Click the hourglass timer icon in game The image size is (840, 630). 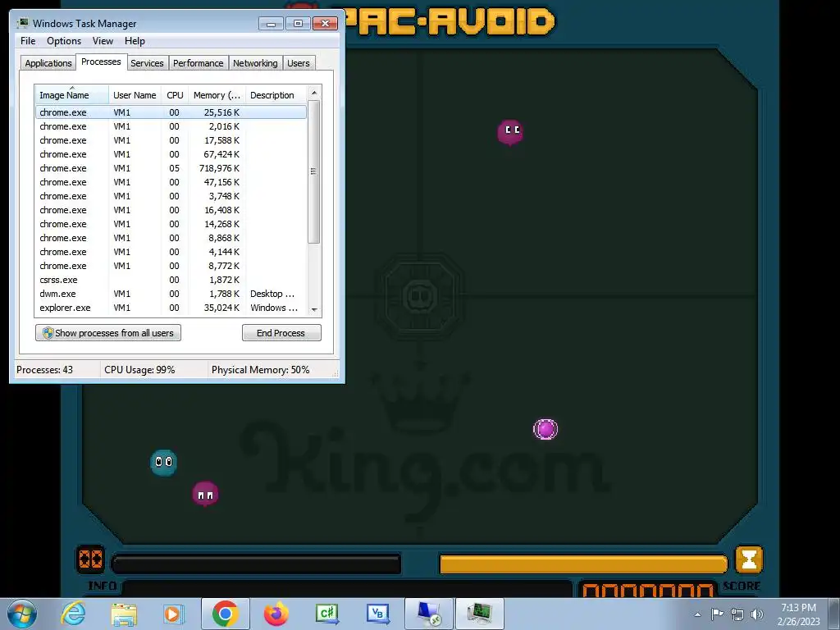click(748, 559)
